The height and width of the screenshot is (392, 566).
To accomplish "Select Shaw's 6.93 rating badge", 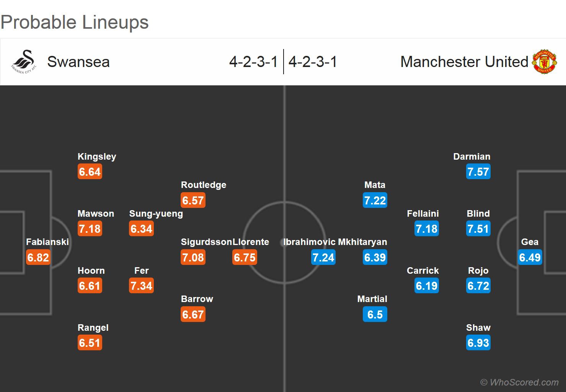I will click(x=478, y=343).
